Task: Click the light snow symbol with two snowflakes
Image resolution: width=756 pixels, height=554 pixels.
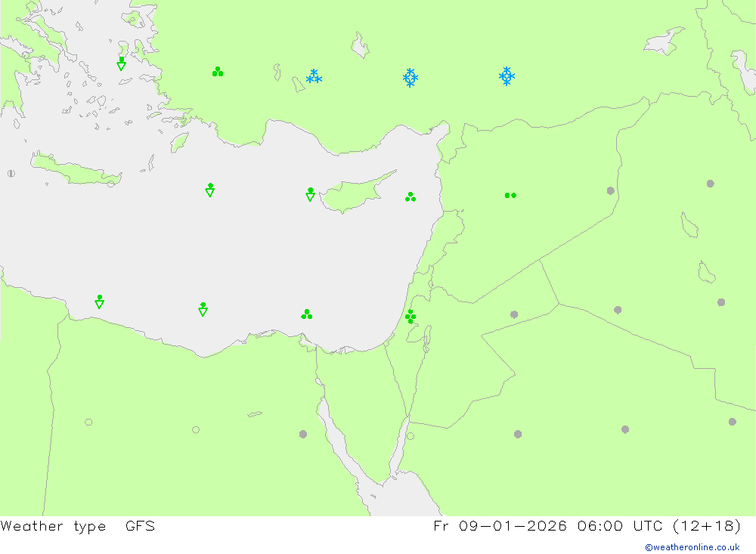Action: click(x=314, y=76)
